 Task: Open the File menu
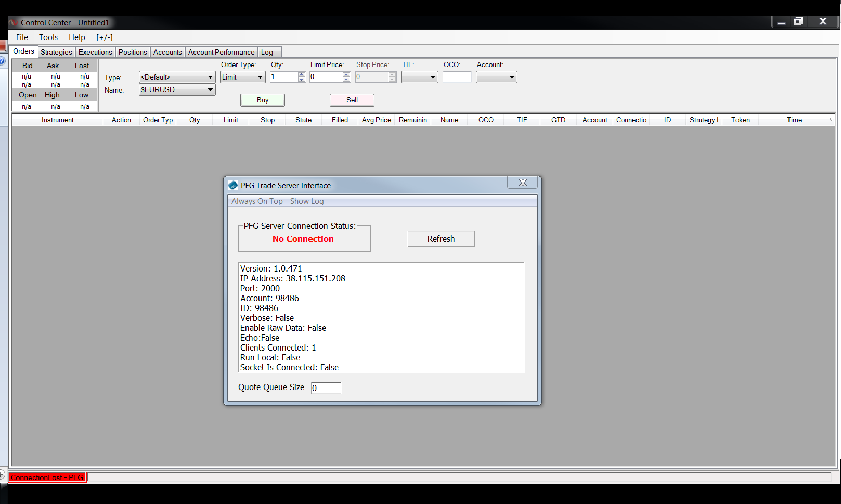pyautogui.click(x=22, y=37)
